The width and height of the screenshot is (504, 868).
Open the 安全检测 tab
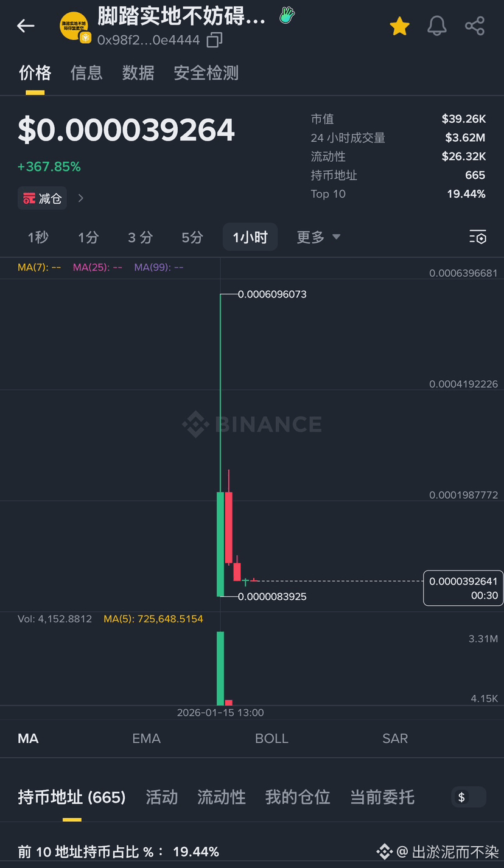pyautogui.click(x=206, y=74)
